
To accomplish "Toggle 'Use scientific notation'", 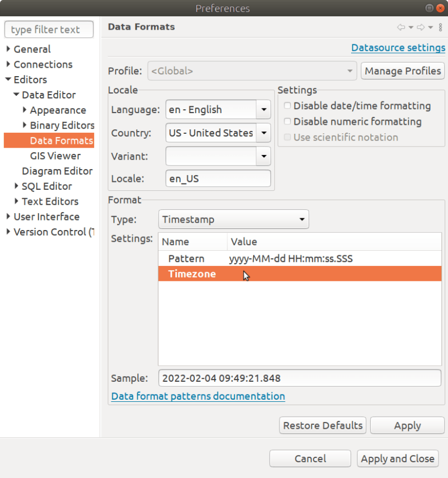I will coord(287,137).
